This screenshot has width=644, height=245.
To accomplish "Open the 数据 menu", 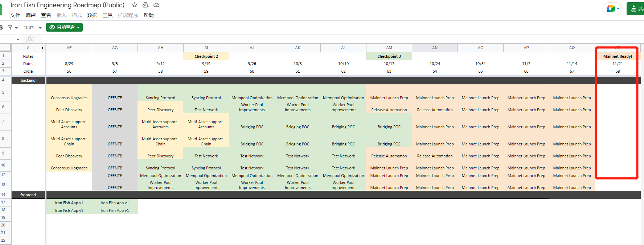I will click(92, 15).
